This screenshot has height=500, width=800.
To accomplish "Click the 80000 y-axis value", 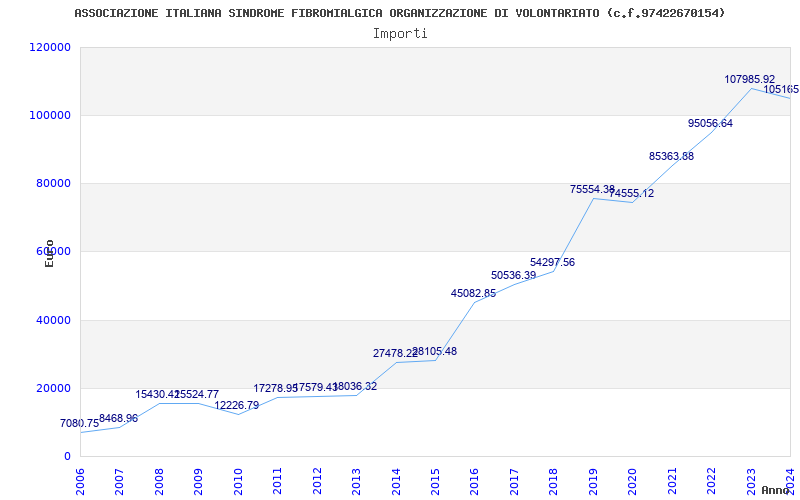I will click(x=53, y=183).
